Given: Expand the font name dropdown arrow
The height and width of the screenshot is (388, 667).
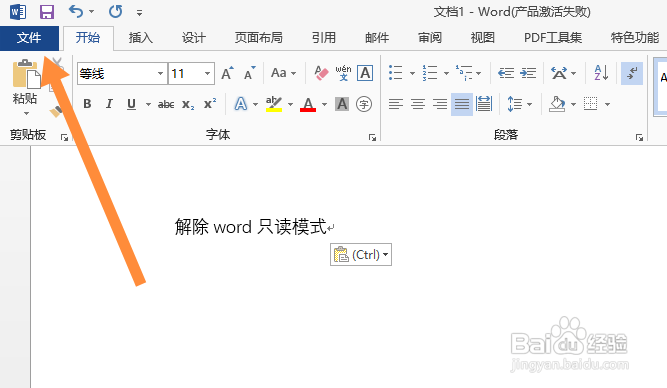Looking at the screenshot, I should pyautogui.click(x=160, y=74).
